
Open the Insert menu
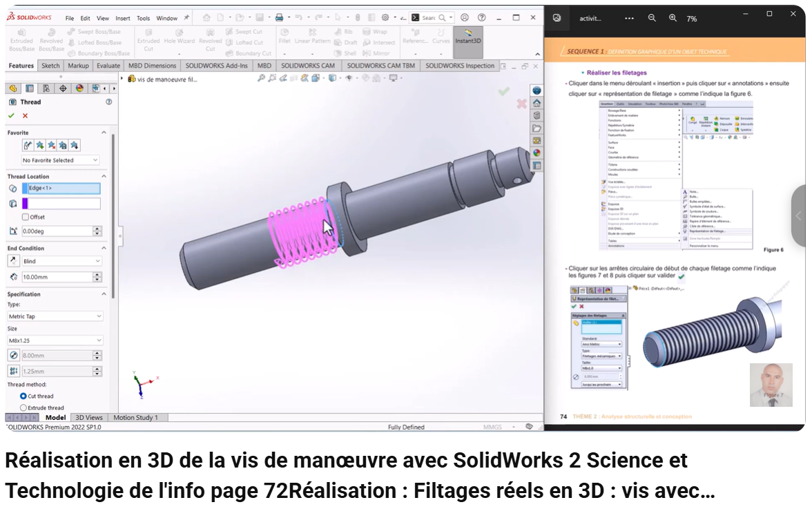tap(123, 18)
